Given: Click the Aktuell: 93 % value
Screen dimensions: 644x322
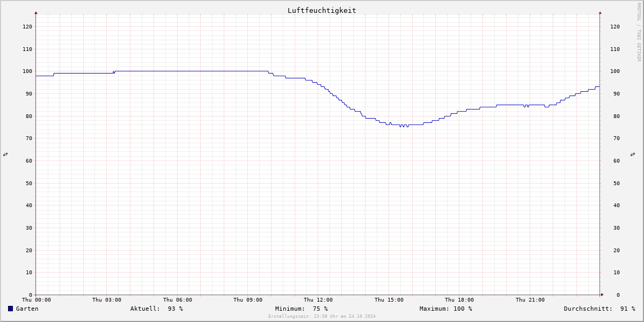Looking at the screenshot, I should (157, 309).
